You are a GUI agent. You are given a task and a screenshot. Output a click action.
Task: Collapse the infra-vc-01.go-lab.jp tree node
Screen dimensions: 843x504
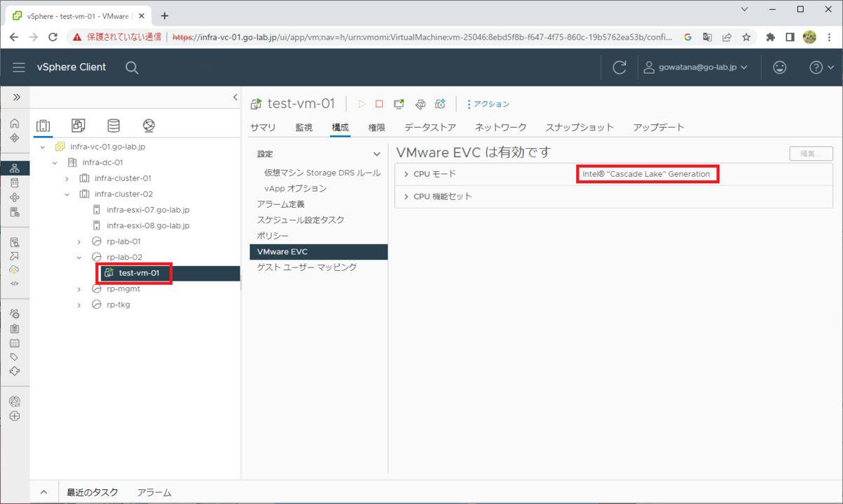(43, 147)
